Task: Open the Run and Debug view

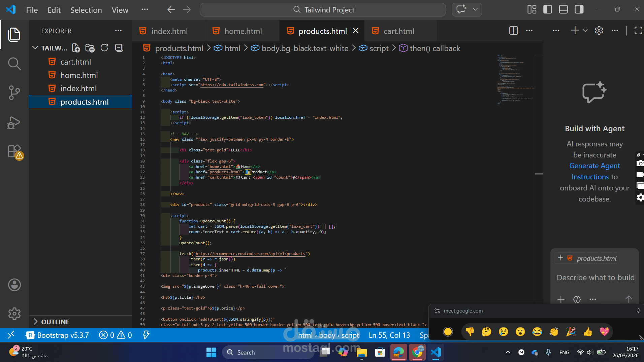Action: (14, 122)
